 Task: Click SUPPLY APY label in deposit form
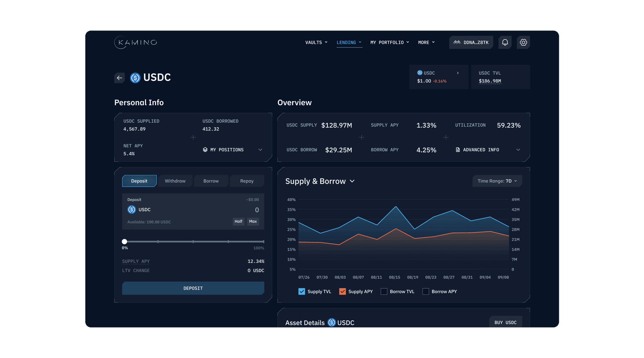point(136,261)
